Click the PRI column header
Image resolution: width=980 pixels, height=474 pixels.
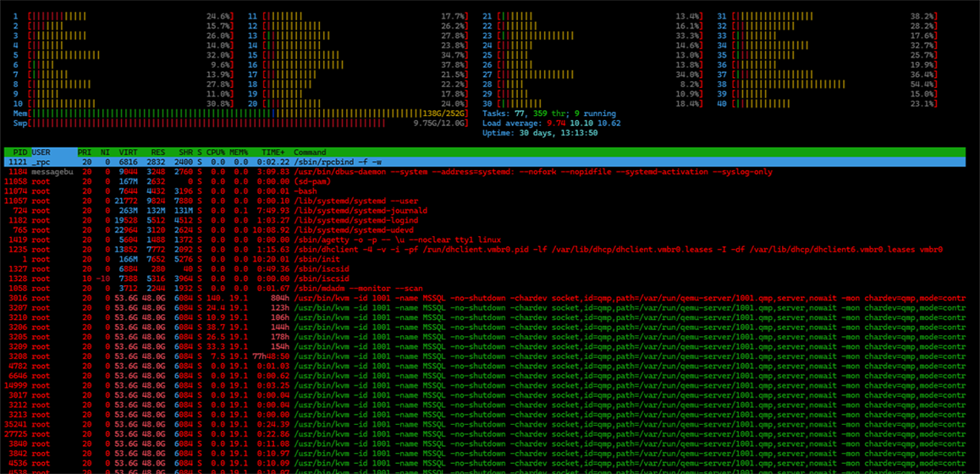(84, 152)
